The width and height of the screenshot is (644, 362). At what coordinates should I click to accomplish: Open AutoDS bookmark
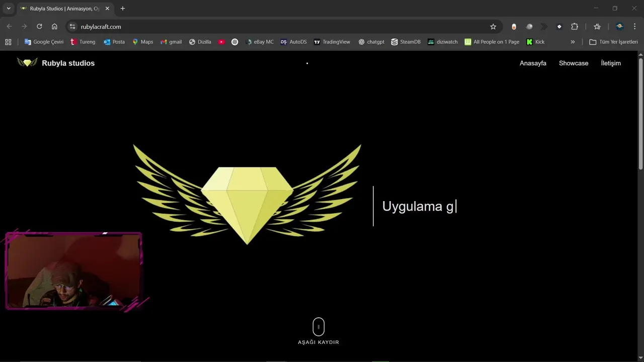(294, 42)
